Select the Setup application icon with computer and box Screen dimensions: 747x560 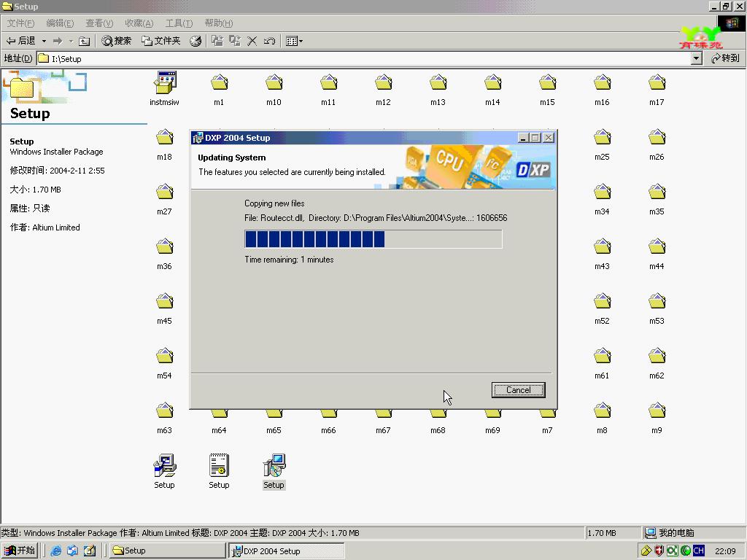(164, 472)
